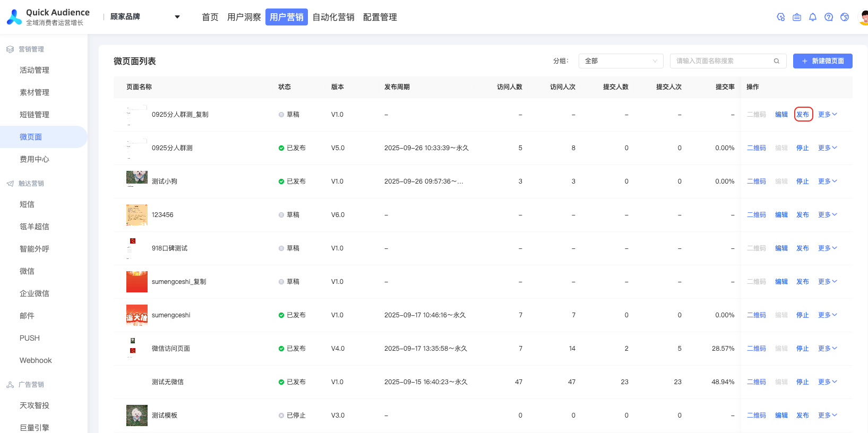
Task: Click the hexagon settings icon in header
Action: pyautogui.click(x=780, y=17)
